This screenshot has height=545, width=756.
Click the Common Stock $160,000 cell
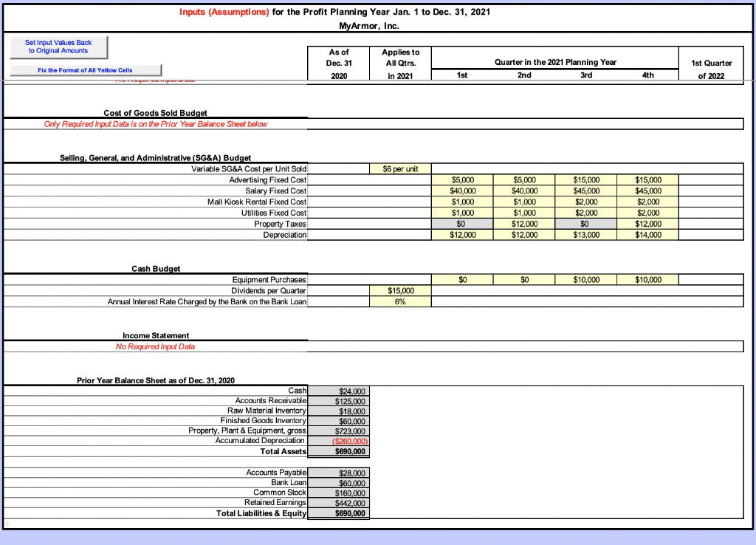(x=338, y=493)
